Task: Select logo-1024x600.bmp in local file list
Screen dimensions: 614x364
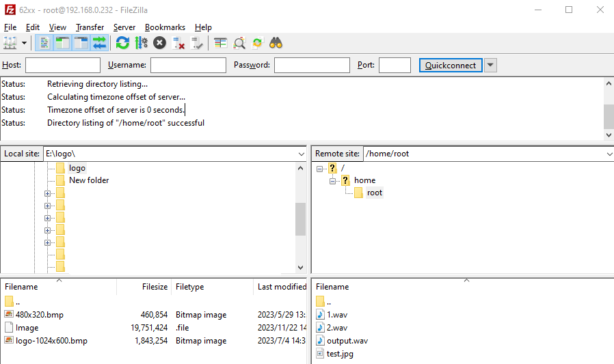Action: point(51,340)
